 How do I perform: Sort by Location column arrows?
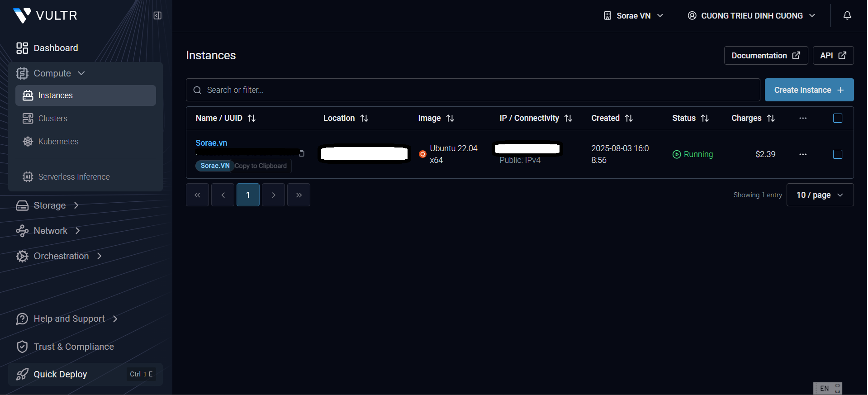(x=364, y=118)
